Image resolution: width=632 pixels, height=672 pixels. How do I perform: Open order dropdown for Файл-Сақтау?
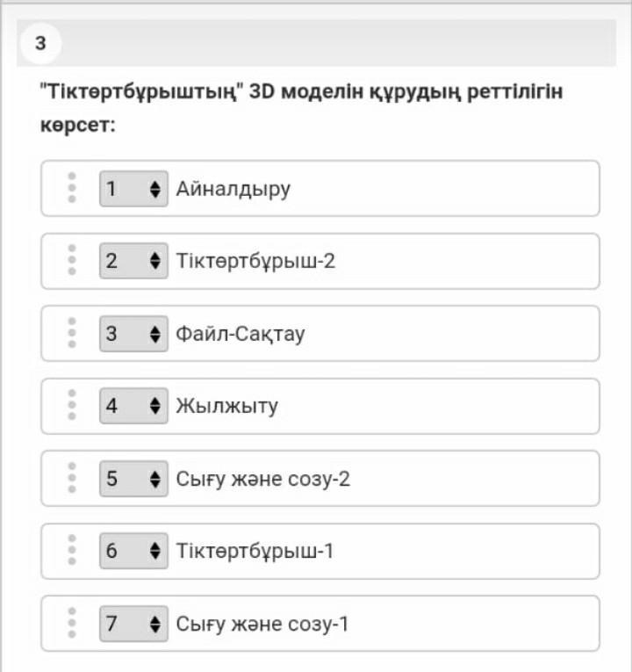pyautogui.click(x=133, y=334)
